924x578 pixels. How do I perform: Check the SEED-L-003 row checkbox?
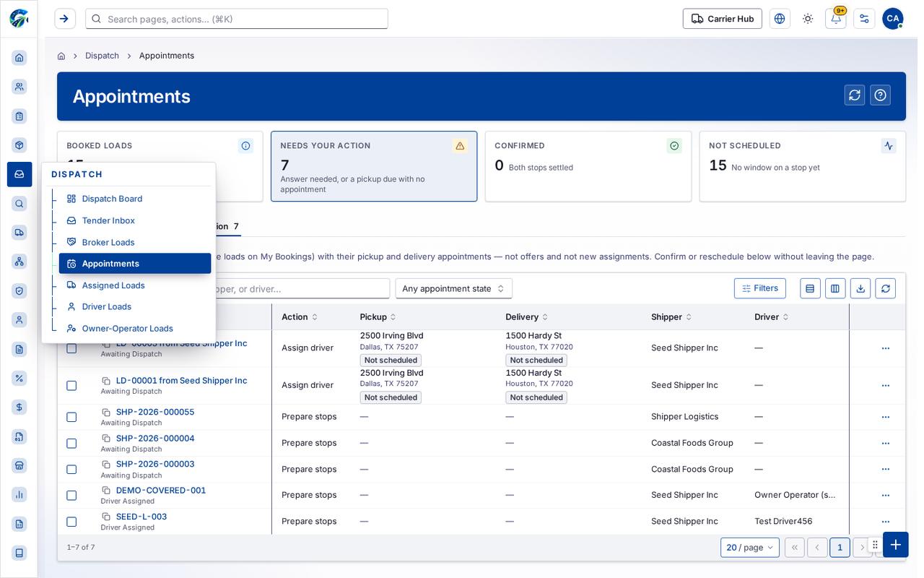pos(71,522)
